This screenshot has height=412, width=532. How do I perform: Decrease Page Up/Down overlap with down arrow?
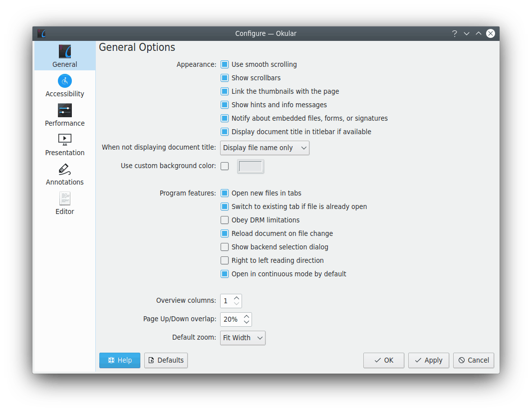tap(247, 322)
